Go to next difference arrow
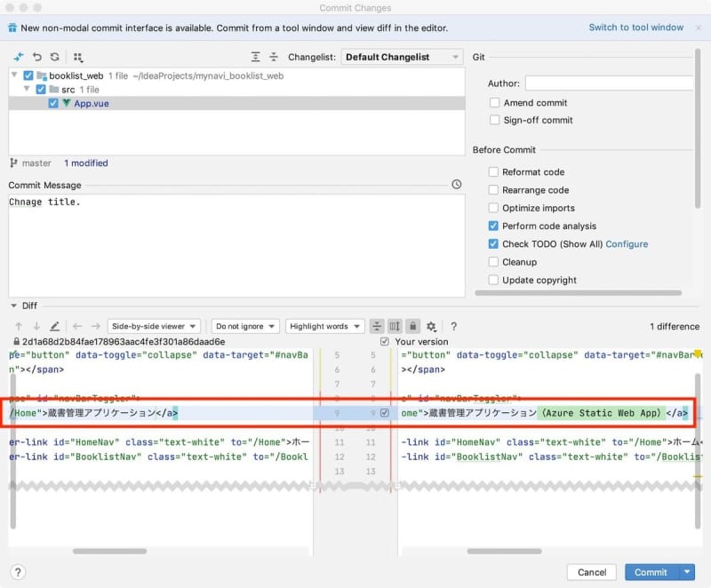The width and height of the screenshot is (711, 588). point(36,326)
